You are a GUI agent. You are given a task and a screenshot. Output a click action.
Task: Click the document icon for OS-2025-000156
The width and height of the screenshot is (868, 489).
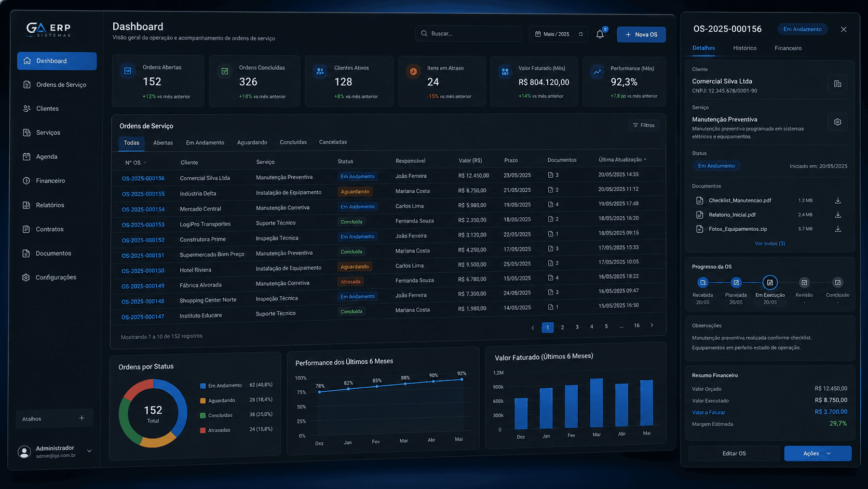(x=550, y=175)
